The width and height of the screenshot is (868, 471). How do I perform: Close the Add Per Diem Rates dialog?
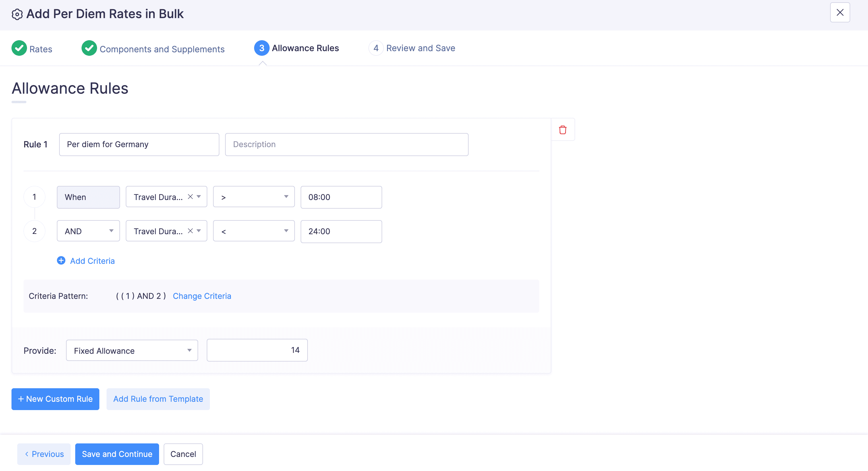pos(839,13)
